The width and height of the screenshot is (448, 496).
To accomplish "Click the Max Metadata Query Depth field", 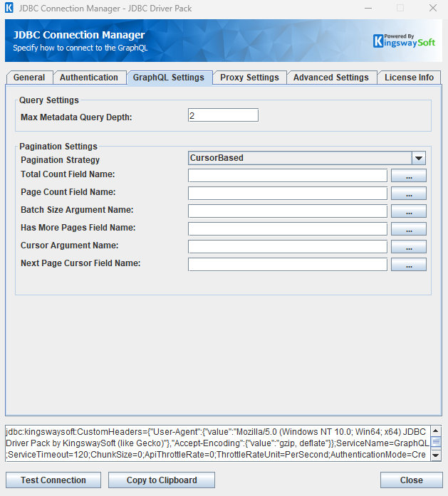I will pyautogui.click(x=223, y=115).
